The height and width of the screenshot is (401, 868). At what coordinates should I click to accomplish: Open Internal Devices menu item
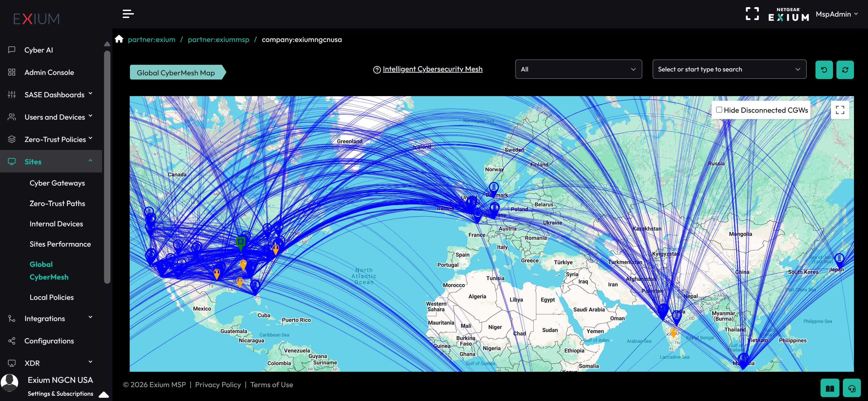click(56, 224)
